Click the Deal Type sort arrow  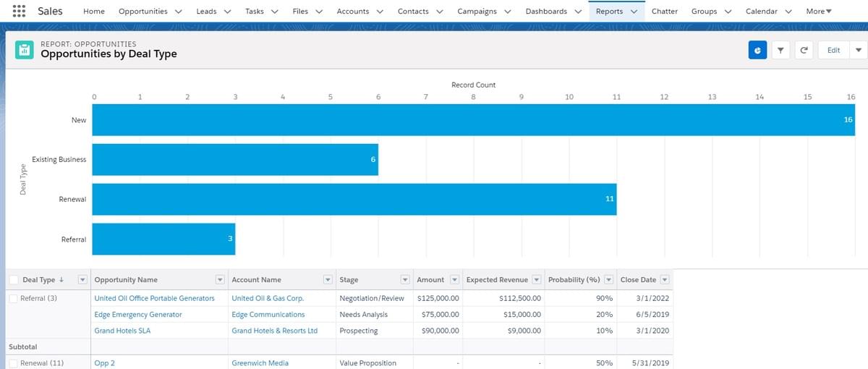pyautogui.click(x=61, y=280)
